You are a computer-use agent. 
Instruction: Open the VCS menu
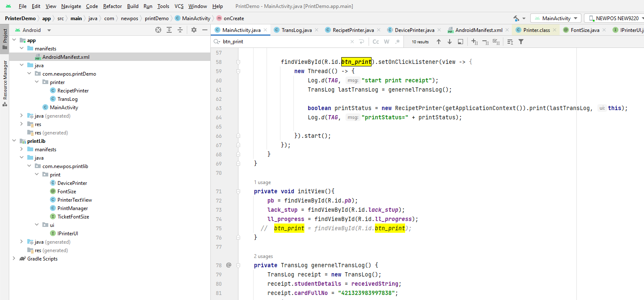pos(179,6)
